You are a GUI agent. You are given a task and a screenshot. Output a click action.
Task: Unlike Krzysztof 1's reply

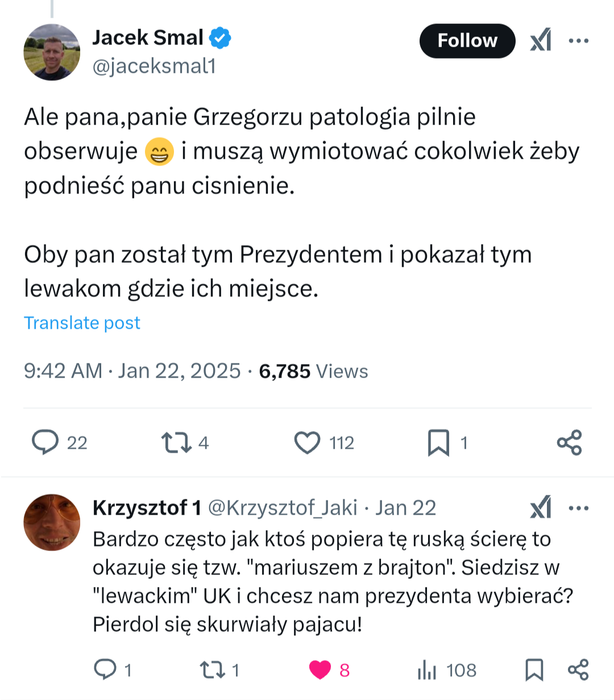click(320, 669)
